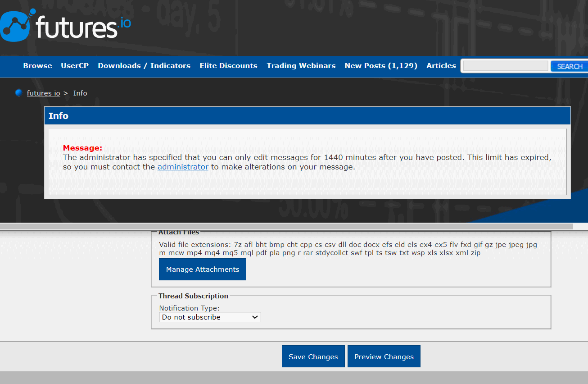Open Trading Webinars page

coord(301,66)
